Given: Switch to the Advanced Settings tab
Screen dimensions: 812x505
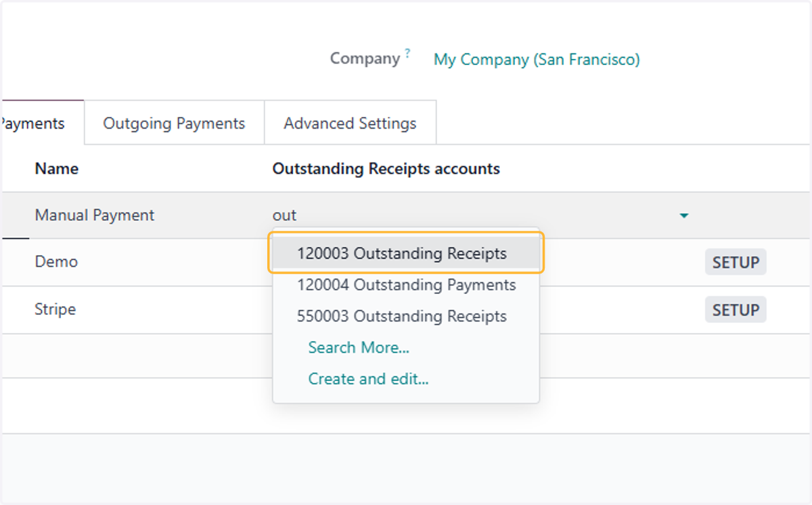Looking at the screenshot, I should (x=350, y=123).
